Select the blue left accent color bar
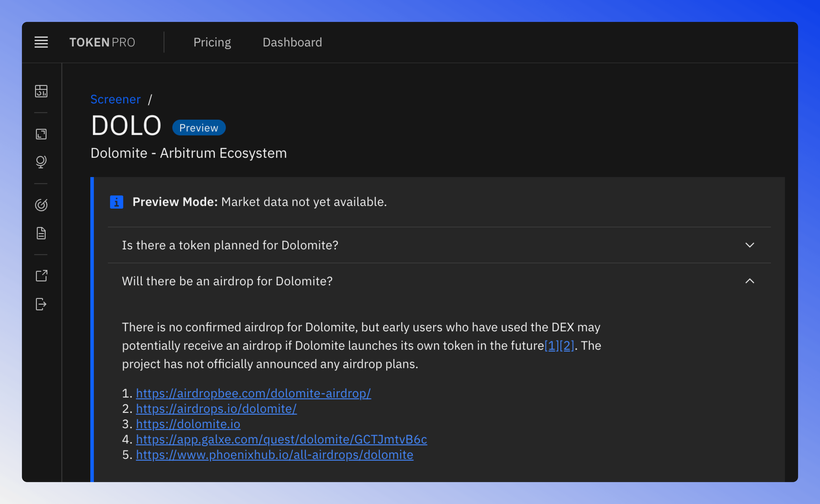The height and width of the screenshot is (504, 820). (93, 322)
